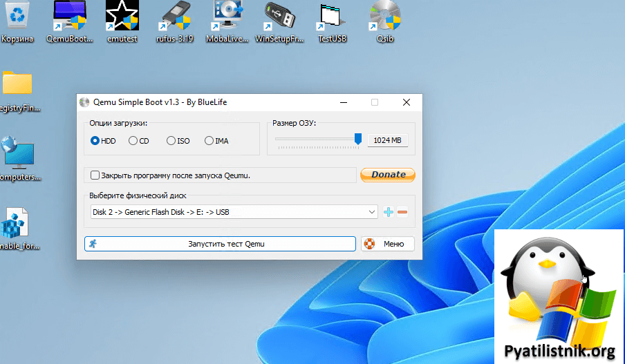Enable closing program after Qemu launch checkbox
This screenshot has width=625, height=364.
point(95,175)
